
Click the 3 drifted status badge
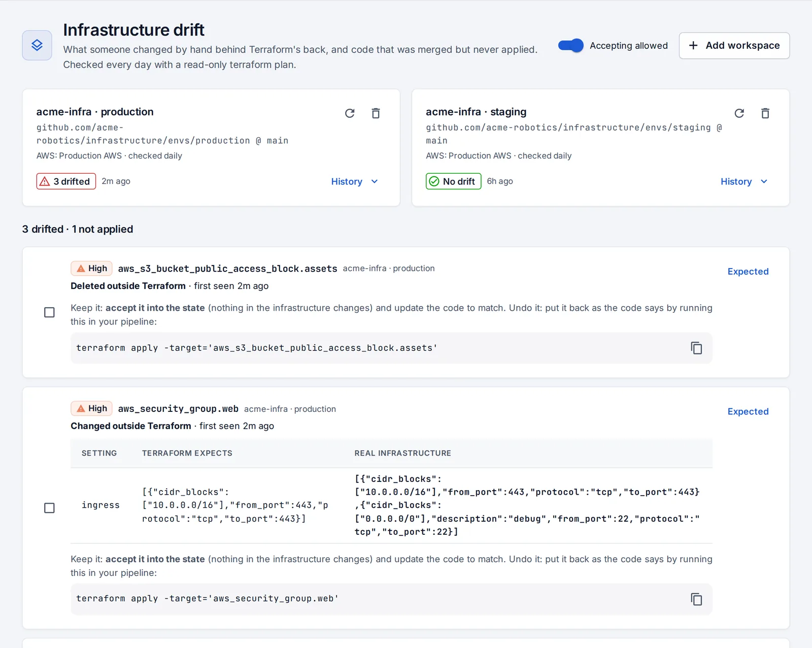(66, 181)
